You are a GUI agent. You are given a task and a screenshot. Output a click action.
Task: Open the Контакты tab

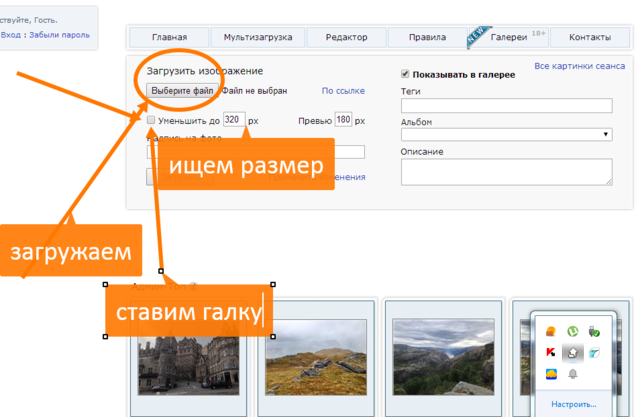coord(590,37)
